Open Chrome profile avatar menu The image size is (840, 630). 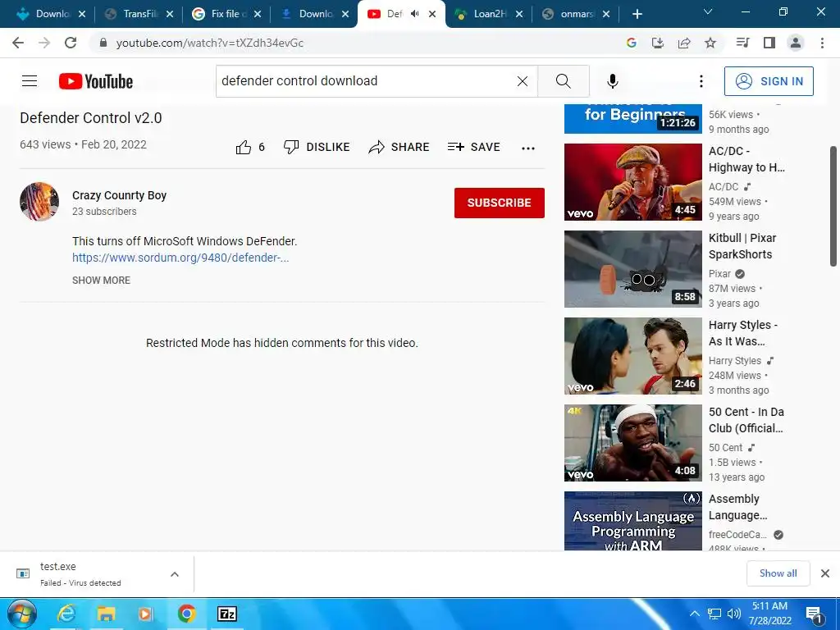pyautogui.click(x=796, y=43)
